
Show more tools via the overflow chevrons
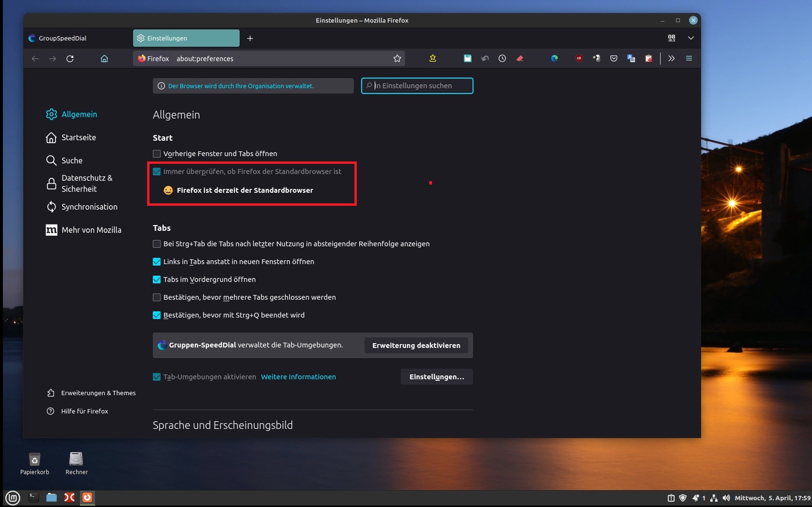pos(671,58)
